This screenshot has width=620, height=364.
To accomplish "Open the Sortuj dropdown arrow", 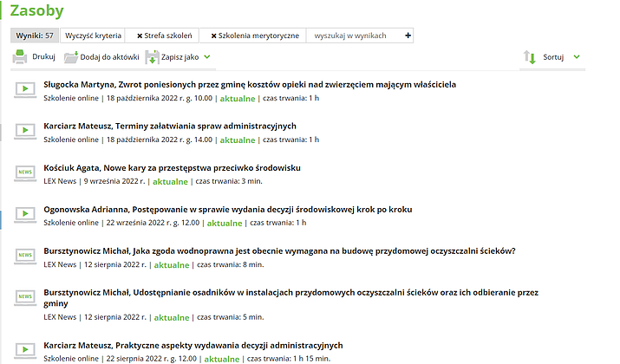I will (577, 57).
